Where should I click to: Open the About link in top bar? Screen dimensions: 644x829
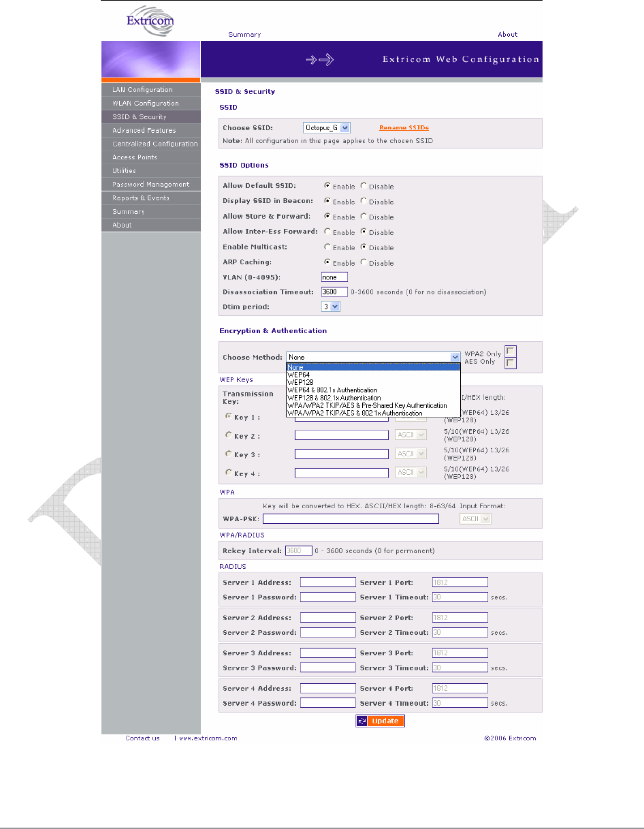[x=507, y=34]
